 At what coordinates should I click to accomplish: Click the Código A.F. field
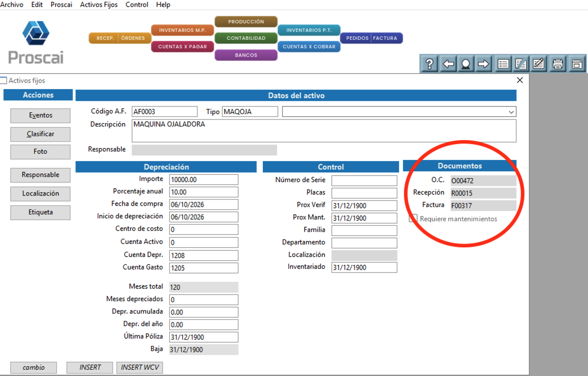point(165,112)
